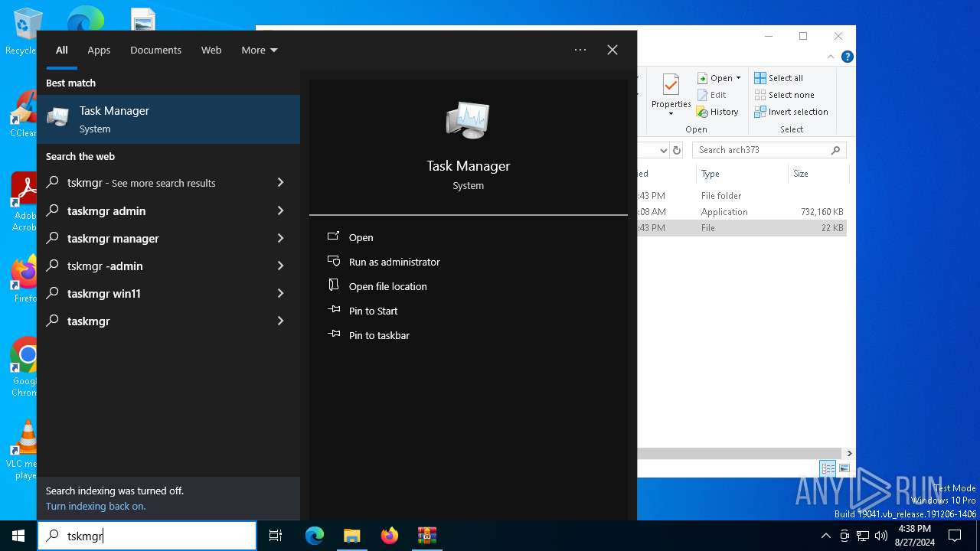This screenshot has height=551, width=980.
Task: Open Explorer address history dropdown
Action: click(663, 151)
